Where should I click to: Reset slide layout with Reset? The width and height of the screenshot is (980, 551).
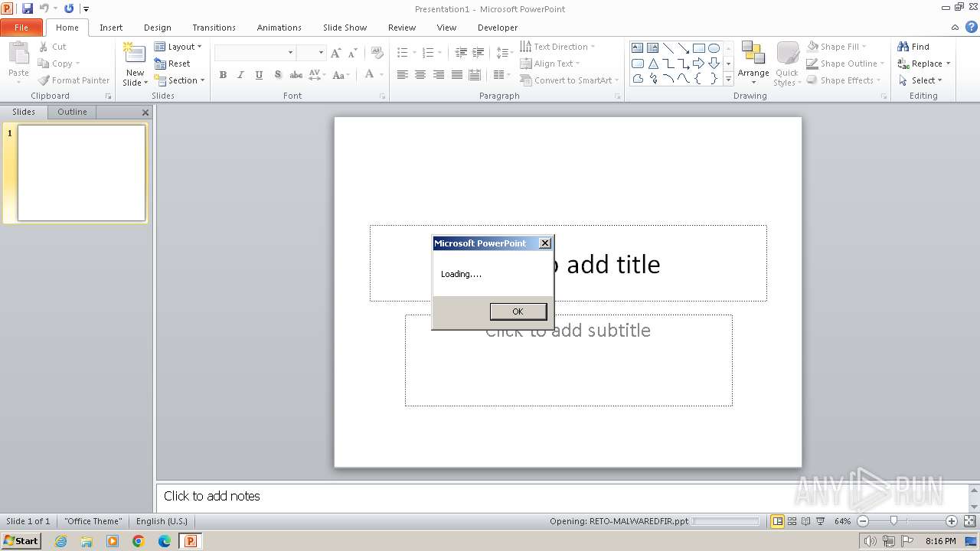[x=172, y=64]
